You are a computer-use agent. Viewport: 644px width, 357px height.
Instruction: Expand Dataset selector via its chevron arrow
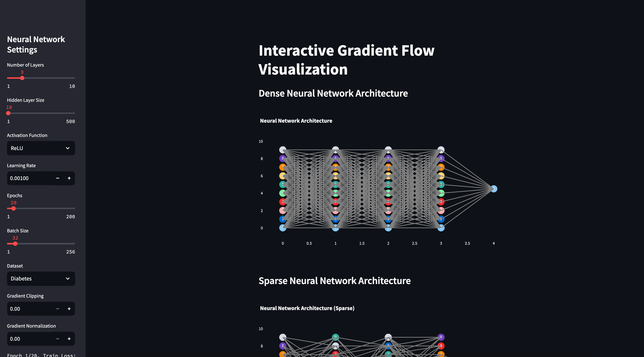(x=68, y=278)
